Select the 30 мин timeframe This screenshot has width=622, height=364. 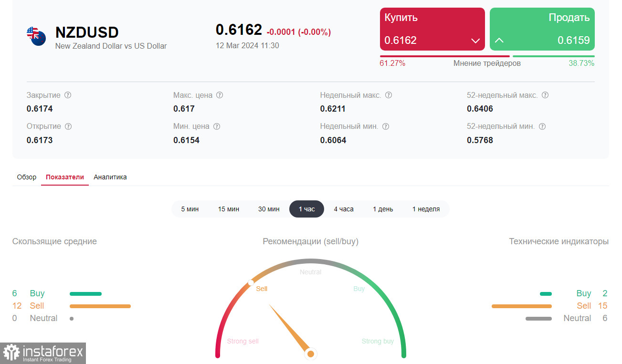point(269,209)
